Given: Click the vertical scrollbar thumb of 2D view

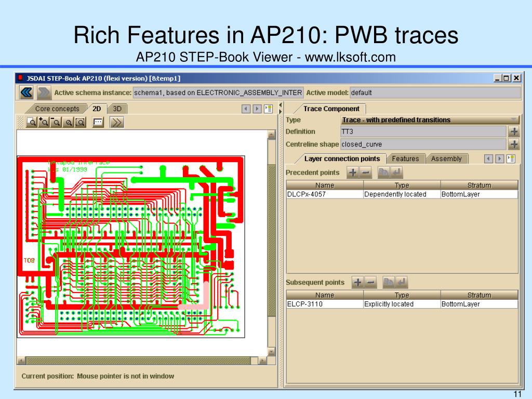Looking at the screenshot, I should click(272, 241).
